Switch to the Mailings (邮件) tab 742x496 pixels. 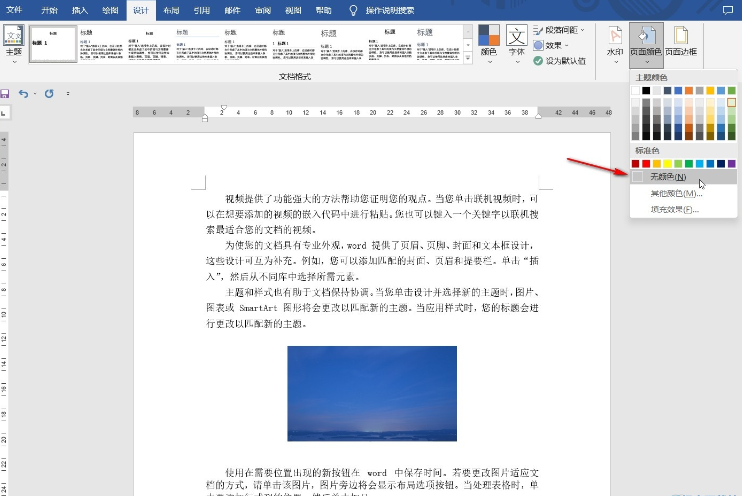[232, 10]
